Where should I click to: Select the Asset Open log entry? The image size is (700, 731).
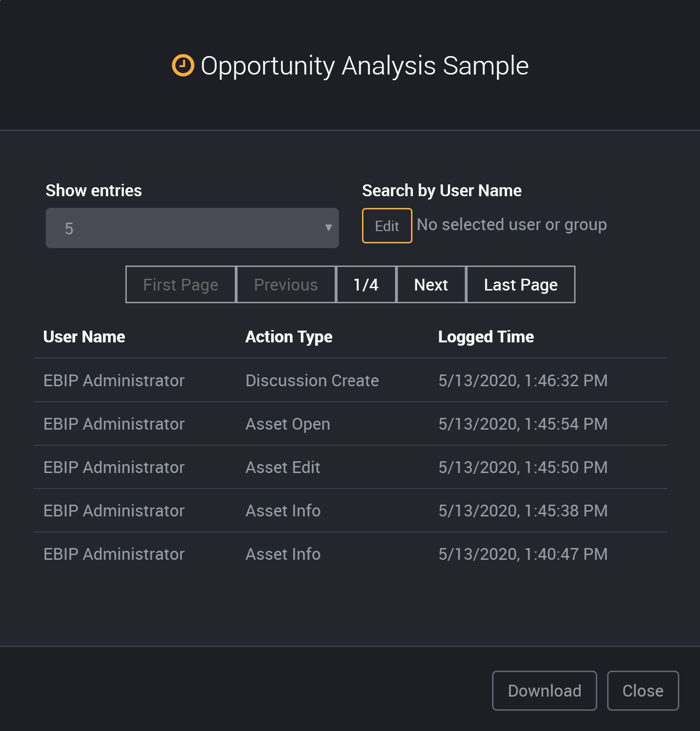click(351, 424)
